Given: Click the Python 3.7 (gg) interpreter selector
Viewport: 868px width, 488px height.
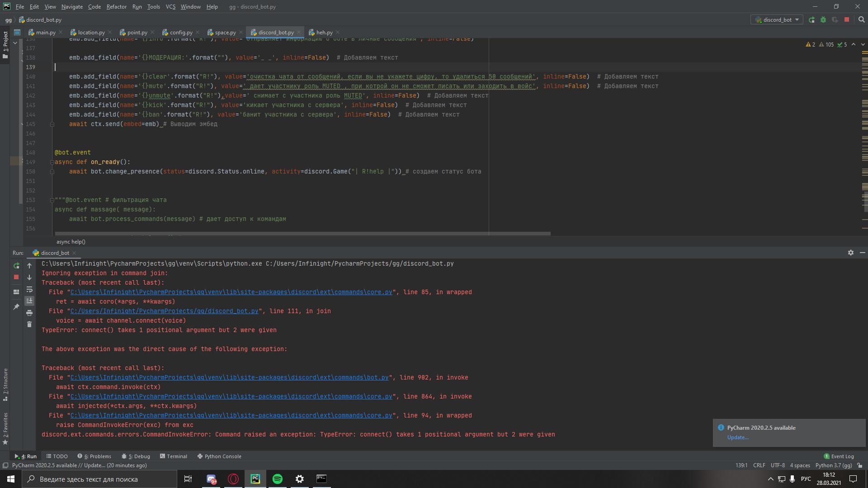Looking at the screenshot, I should pos(833,465).
